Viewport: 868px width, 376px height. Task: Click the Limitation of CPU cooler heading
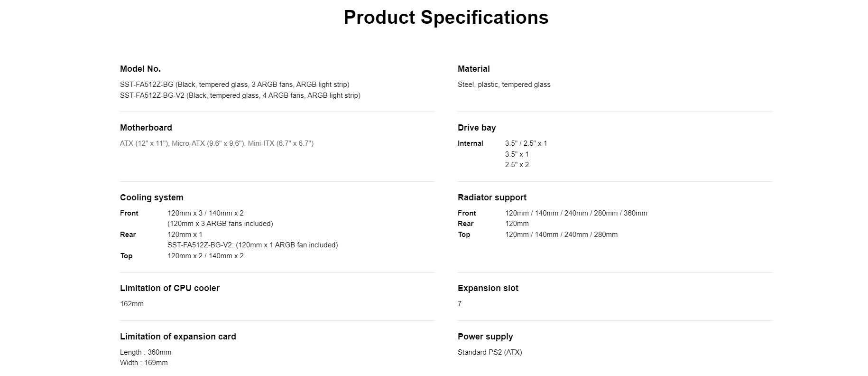pyautogui.click(x=170, y=288)
